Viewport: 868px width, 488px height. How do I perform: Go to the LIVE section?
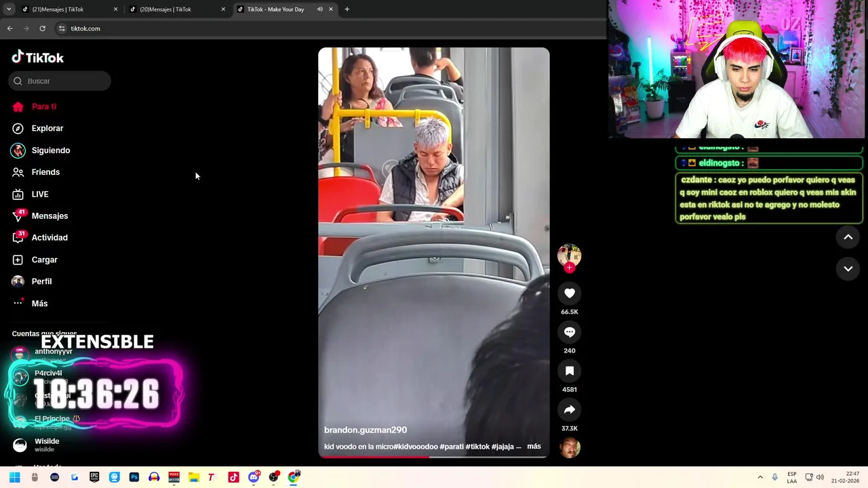(x=31, y=194)
